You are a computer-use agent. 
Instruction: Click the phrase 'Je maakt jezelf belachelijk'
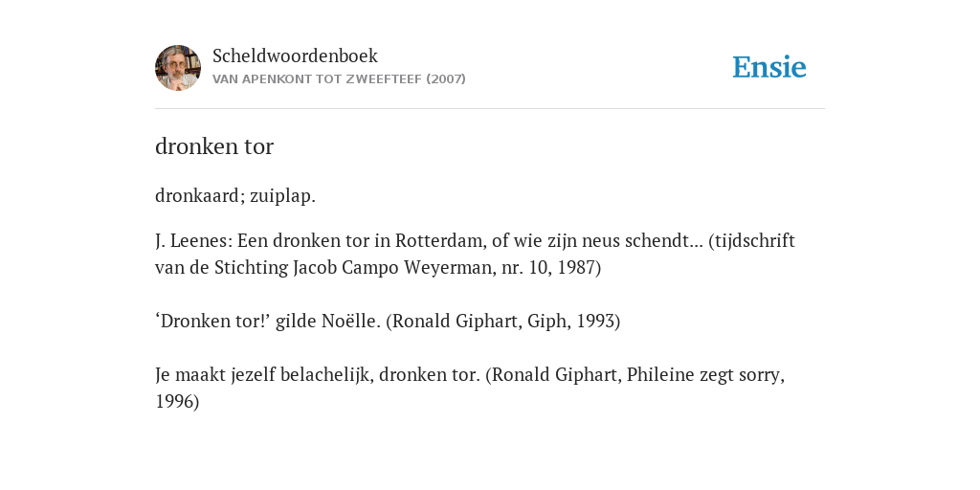point(263,375)
